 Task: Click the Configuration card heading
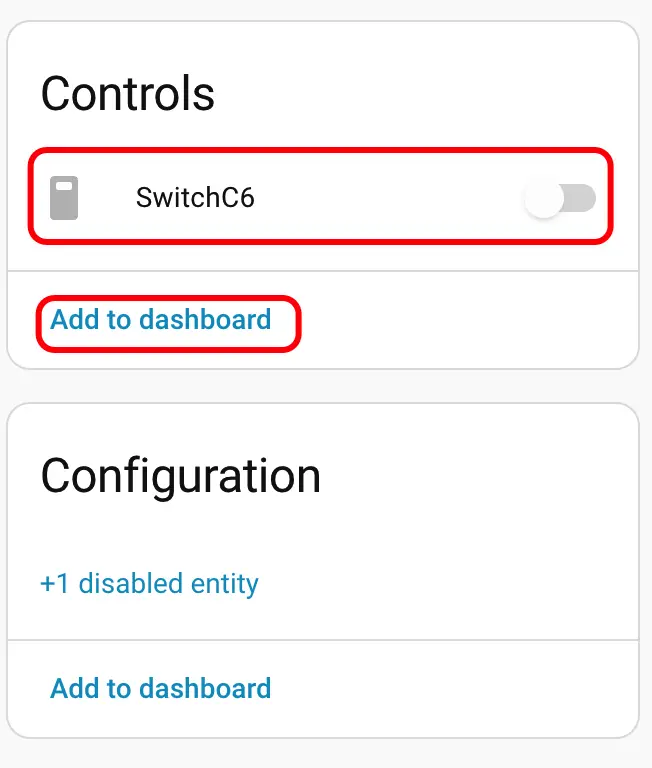[180, 476]
